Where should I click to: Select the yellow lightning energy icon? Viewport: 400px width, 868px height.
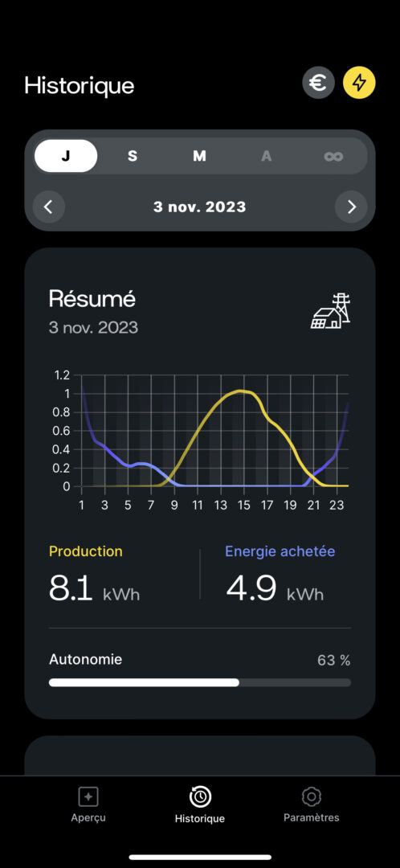click(x=360, y=83)
